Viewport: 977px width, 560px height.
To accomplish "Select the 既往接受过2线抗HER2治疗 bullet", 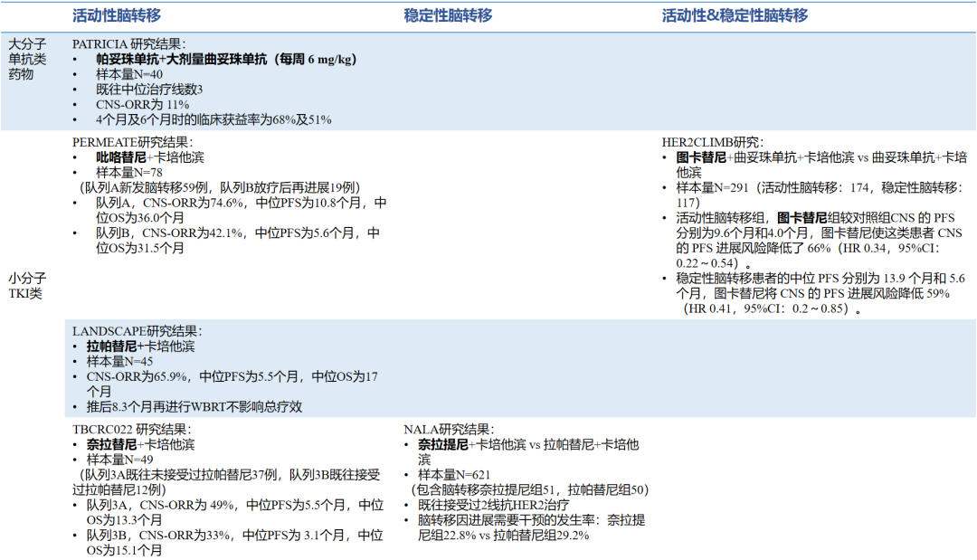I will pyautogui.click(x=493, y=505).
